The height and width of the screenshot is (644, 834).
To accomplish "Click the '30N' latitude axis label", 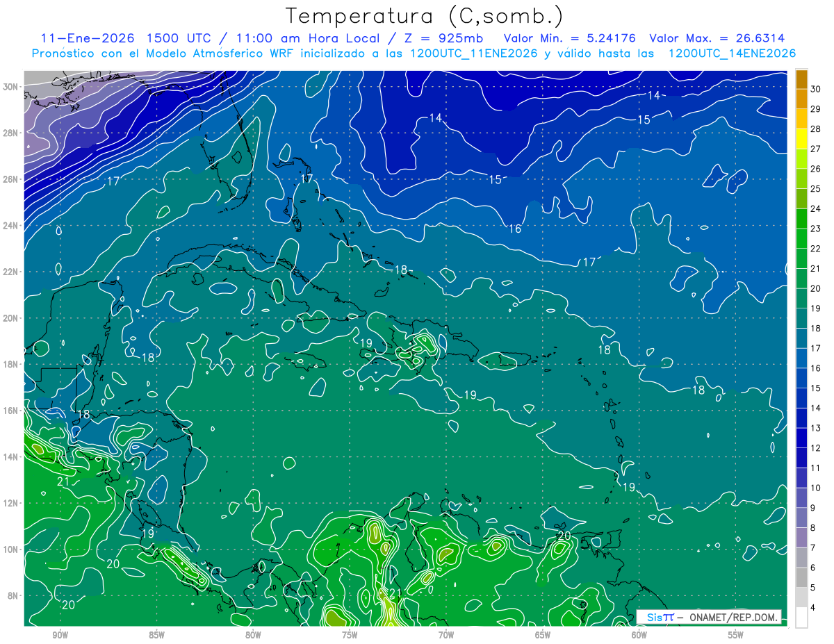I will tap(10, 86).
